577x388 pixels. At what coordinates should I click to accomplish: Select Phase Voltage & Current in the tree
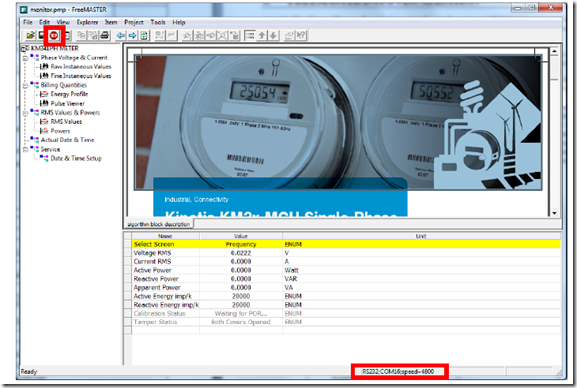(x=74, y=57)
